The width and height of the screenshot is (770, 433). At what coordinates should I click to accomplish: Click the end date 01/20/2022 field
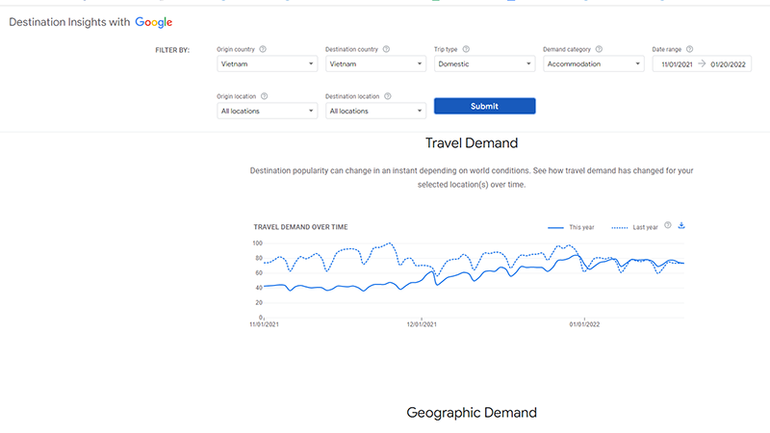point(727,64)
